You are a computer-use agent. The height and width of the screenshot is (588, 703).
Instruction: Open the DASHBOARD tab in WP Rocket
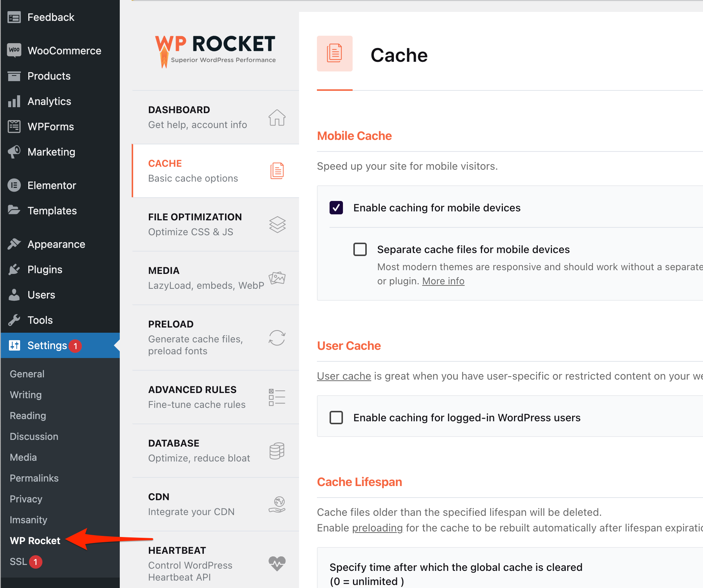[x=216, y=117]
